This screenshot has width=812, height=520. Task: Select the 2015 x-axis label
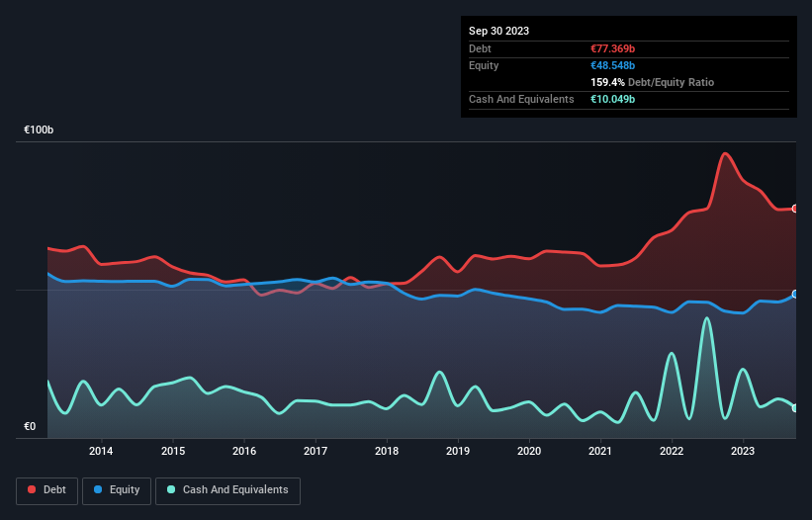(173, 451)
